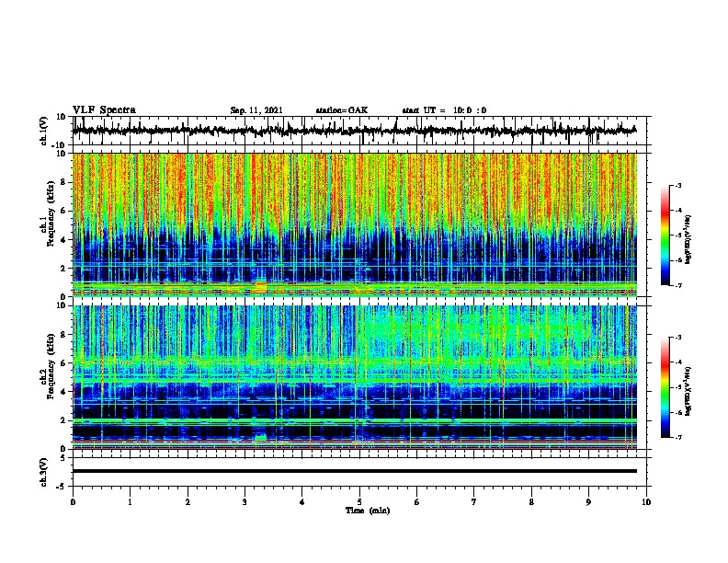Click the "8" kHz tick of ch.2 spectrogram
The height and width of the screenshot is (563, 728).
[63, 335]
